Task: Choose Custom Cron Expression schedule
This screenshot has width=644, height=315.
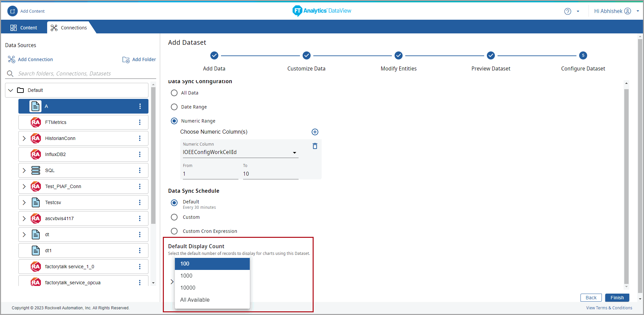Action: point(174,231)
